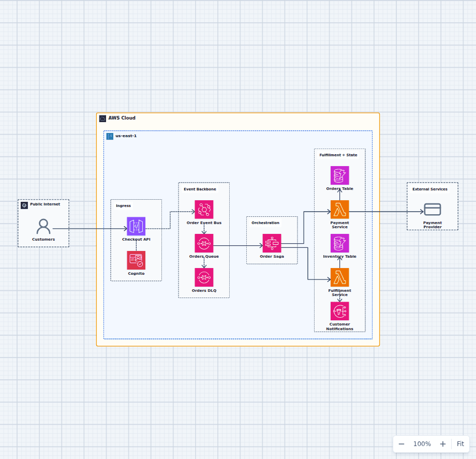Select the Orders Queue icon
Image resolution: width=476 pixels, height=459 pixels.
(204, 243)
